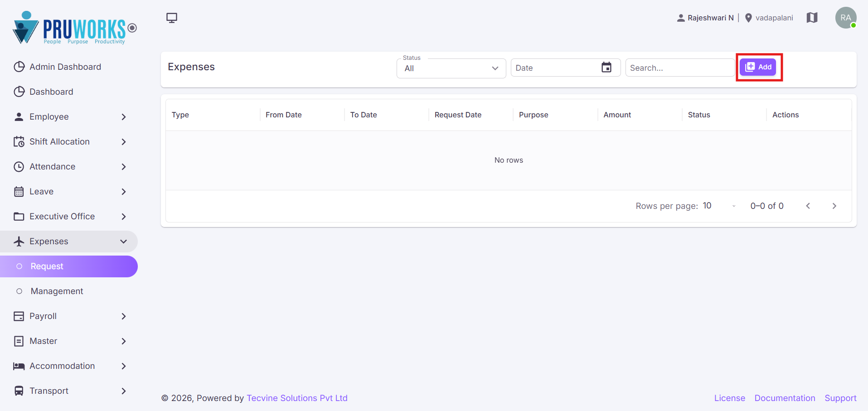This screenshot has width=868, height=411.
Task: Toggle the sidebar pin radio beside the logo
Action: pos(132,28)
